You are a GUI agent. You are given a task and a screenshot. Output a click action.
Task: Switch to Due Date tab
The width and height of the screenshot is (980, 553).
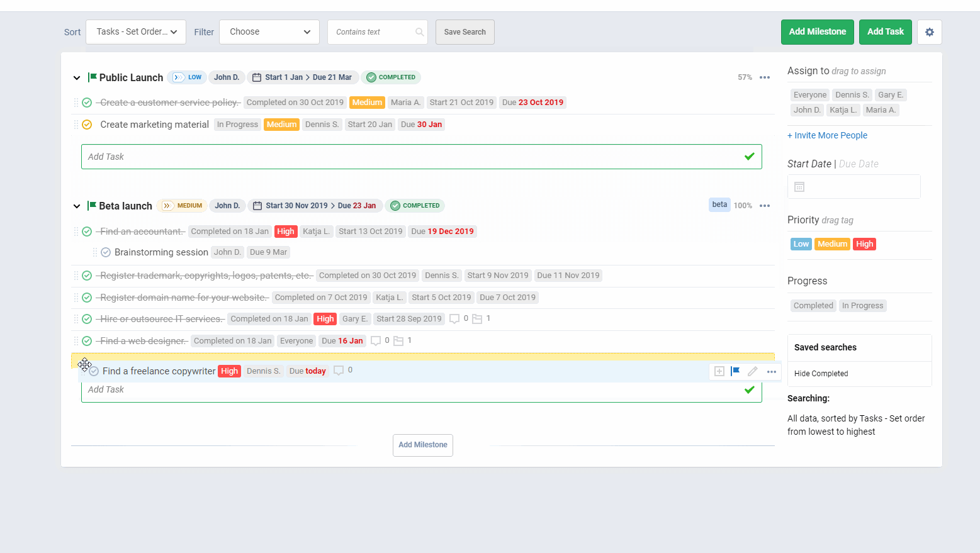coord(859,164)
